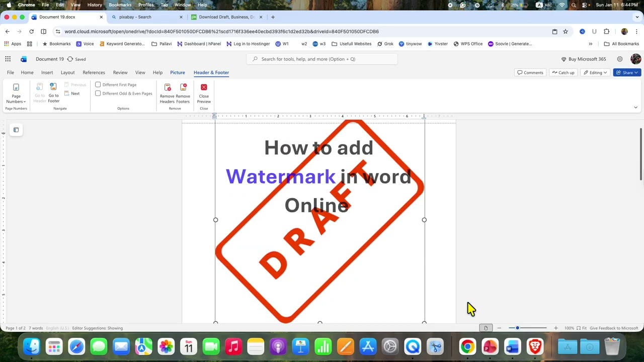The width and height of the screenshot is (644, 362).
Task: Open the WPS Office bookmark
Action: [x=468, y=44]
